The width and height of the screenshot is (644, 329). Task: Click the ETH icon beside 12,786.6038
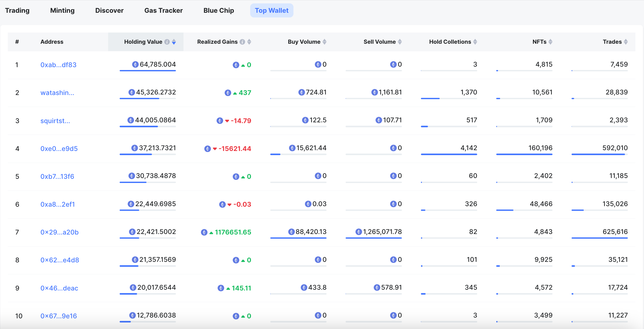pos(132,315)
